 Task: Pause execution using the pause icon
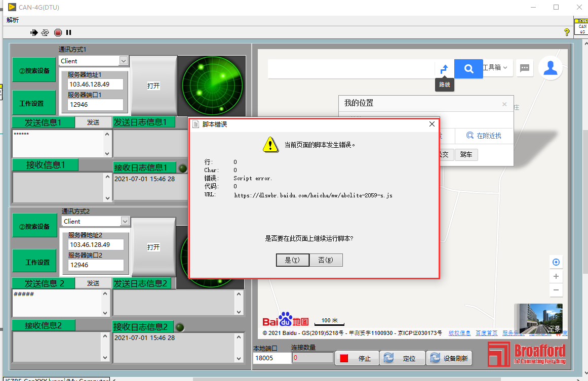tap(68, 32)
